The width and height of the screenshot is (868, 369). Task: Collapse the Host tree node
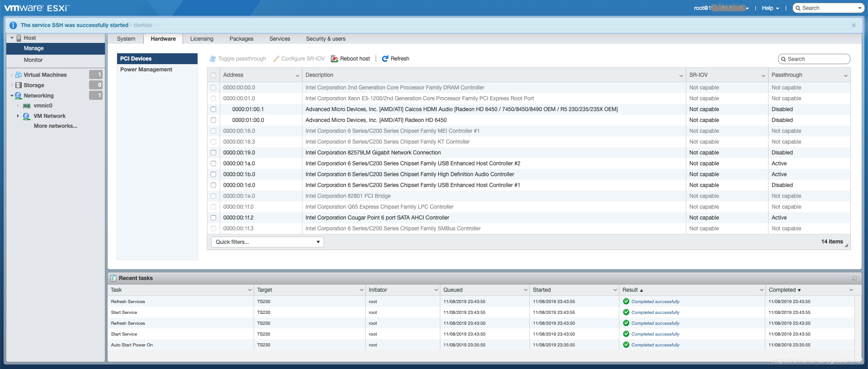[x=12, y=38]
